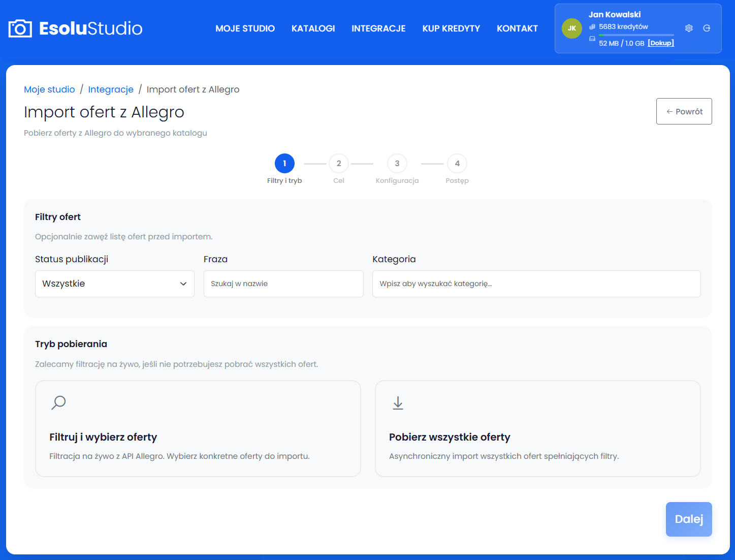Click the Filtry ofert section title
The height and width of the screenshot is (560, 735).
pyautogui.click(x=58, y=217)
